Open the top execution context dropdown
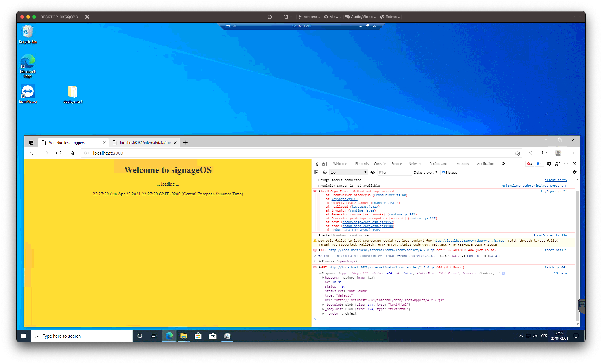The width and height of the screenshot is (602, 364). (x=348, y=172)
